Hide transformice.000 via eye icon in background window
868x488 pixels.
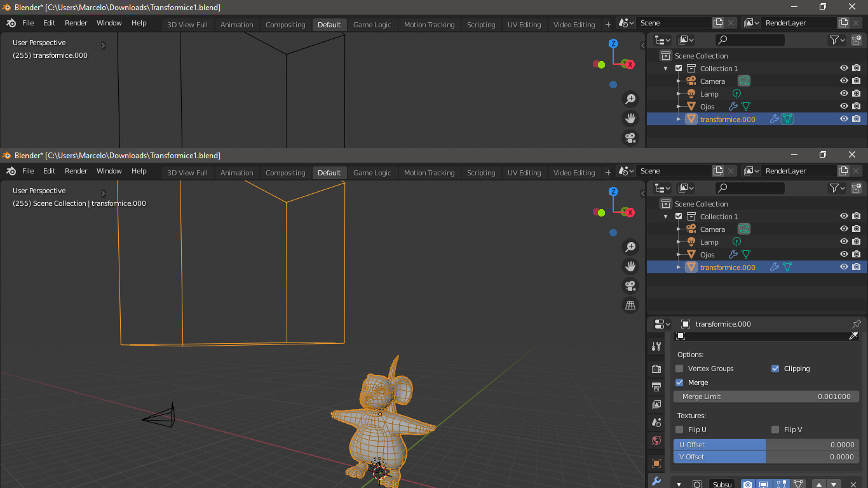[844, 119]
